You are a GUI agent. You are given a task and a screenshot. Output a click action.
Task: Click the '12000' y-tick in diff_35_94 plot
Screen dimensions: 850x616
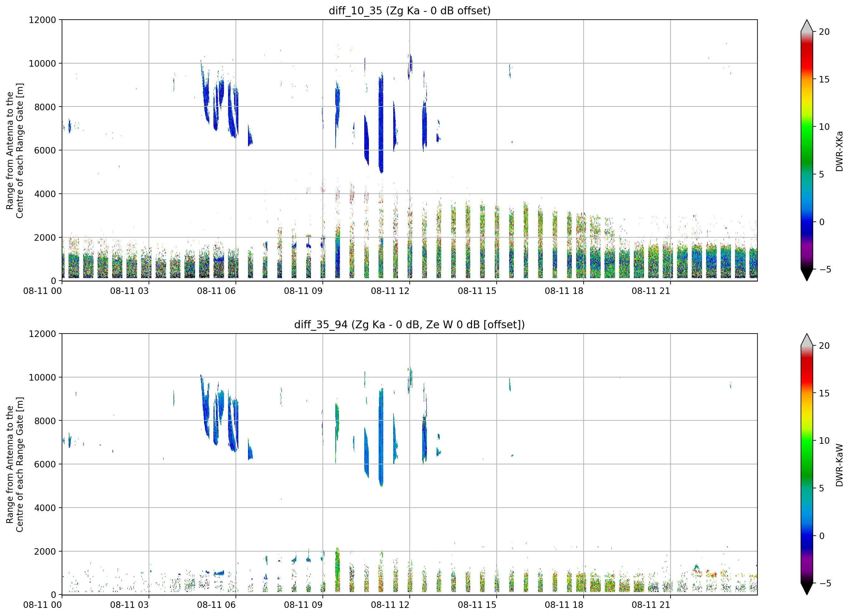tap(42, 334)
